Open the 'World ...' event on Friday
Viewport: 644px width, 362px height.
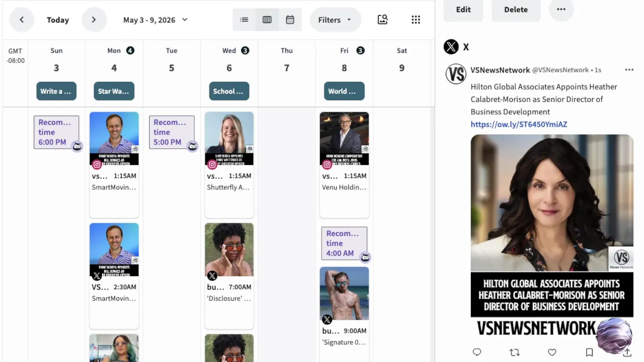[344, 91]
